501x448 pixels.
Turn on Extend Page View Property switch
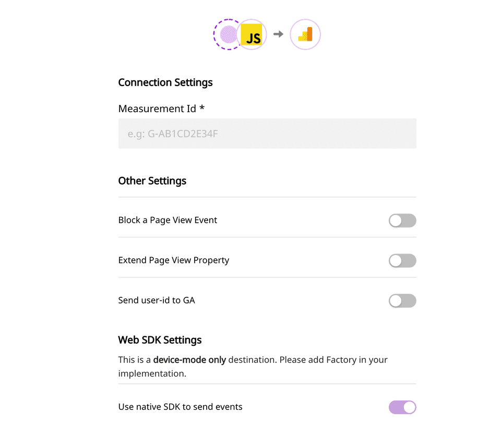402,261
